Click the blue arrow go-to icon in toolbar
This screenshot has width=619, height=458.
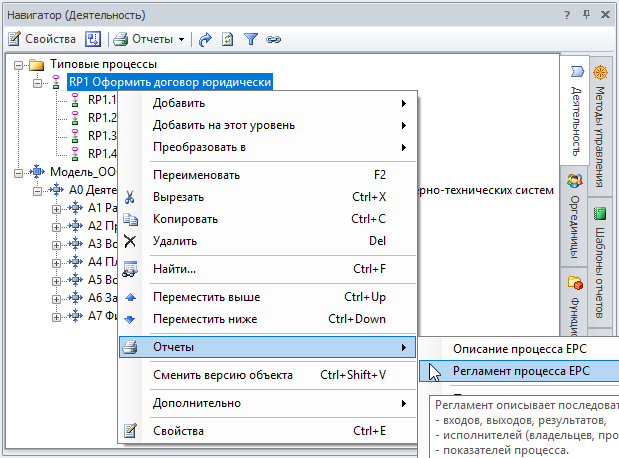[x=206, y=39]
